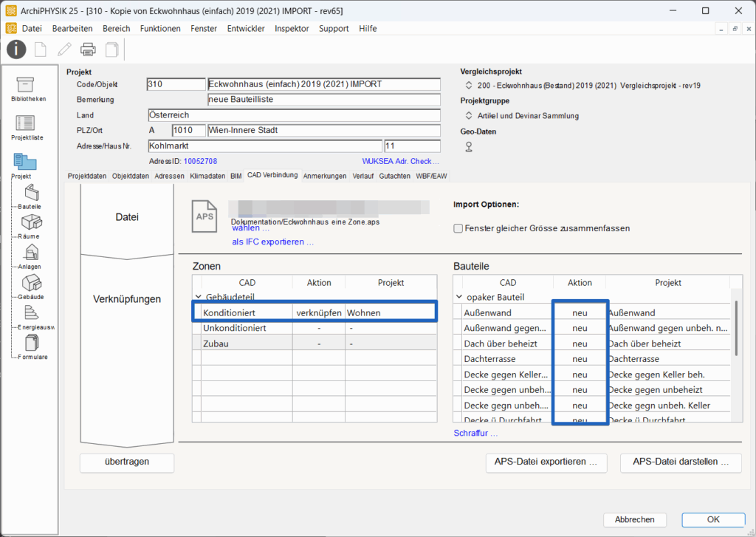
Task: Open the Projektgruppe selector arrows
Action: (x=468, y=116)
